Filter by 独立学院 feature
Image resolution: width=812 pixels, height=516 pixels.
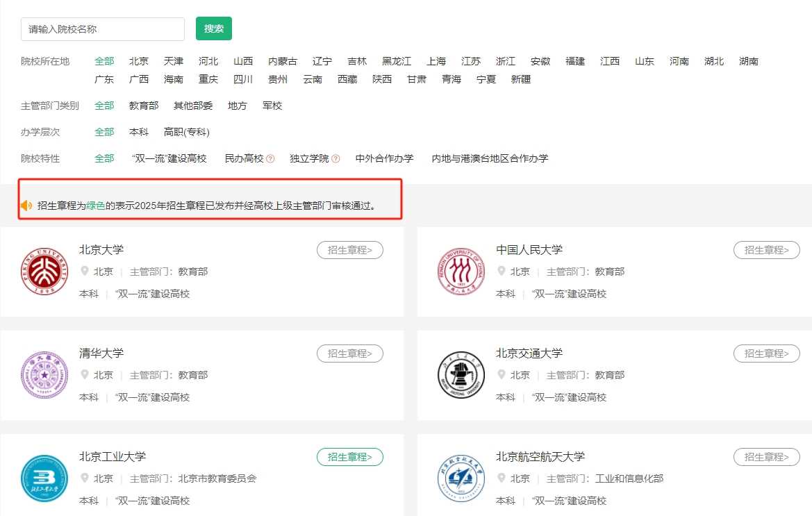309,158
